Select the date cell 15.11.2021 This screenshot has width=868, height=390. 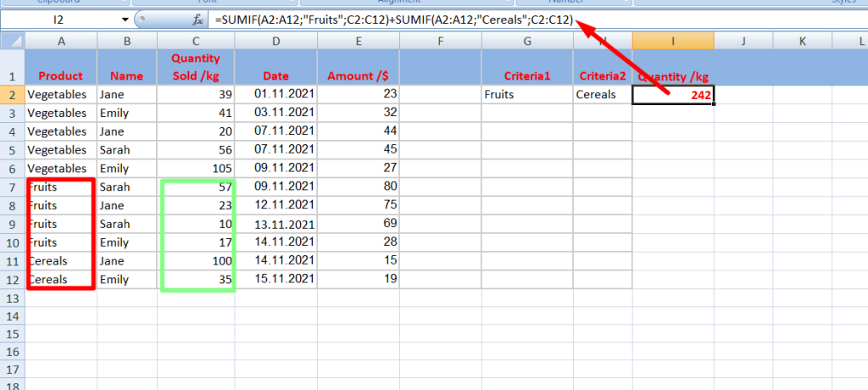(275, 279)
